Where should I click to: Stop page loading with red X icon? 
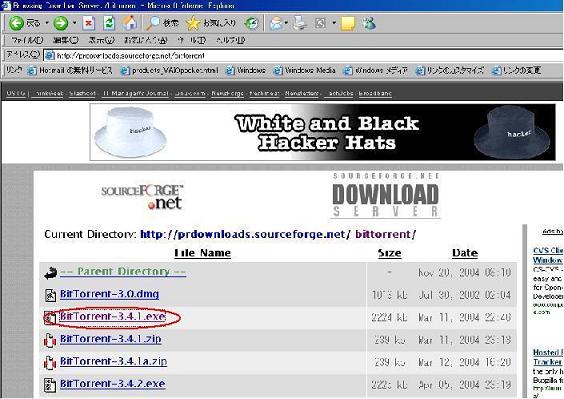[x=88, y=23]
